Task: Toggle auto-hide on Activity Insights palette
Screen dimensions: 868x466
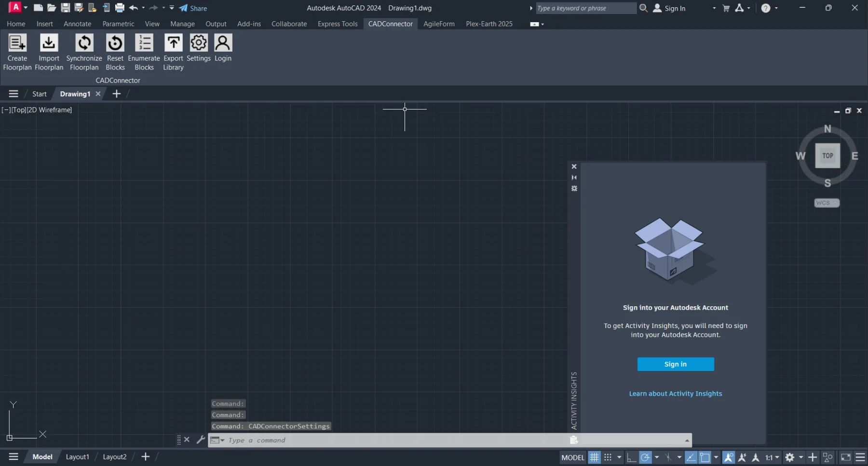Action: coord(574,178)
